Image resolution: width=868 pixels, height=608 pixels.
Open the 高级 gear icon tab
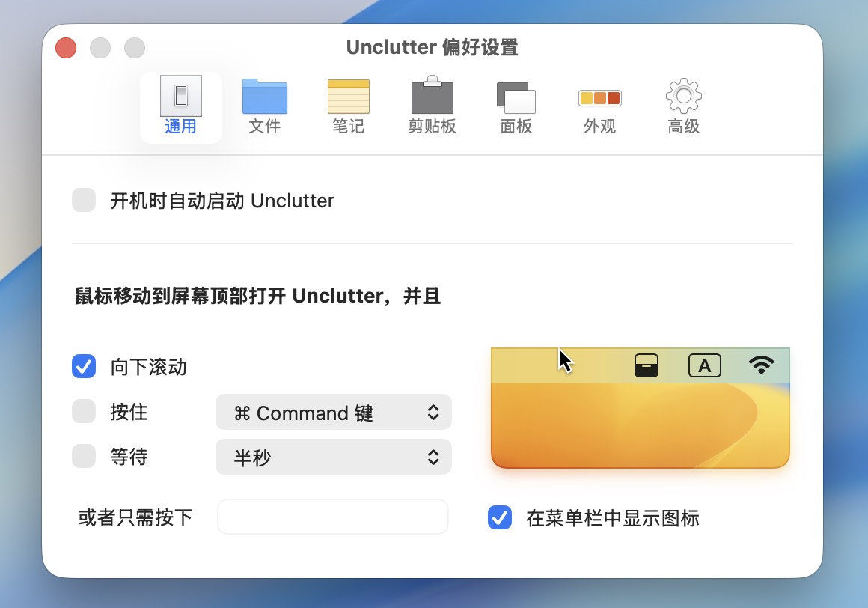[683, 97]
